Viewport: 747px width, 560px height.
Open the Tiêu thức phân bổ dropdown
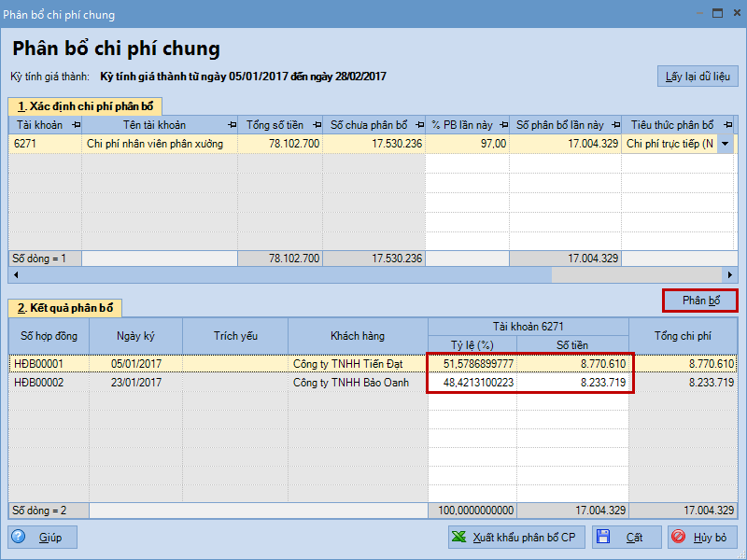tap(725, 144)
